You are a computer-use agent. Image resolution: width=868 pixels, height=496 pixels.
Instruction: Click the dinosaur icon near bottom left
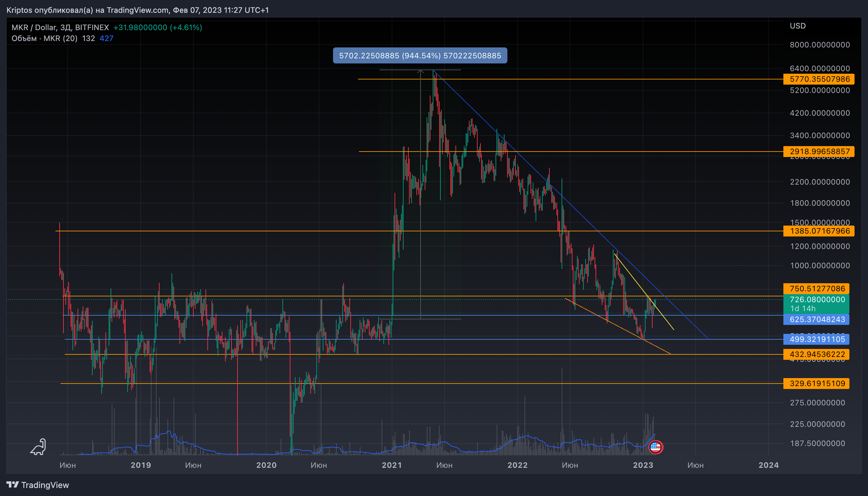point(38,447)
